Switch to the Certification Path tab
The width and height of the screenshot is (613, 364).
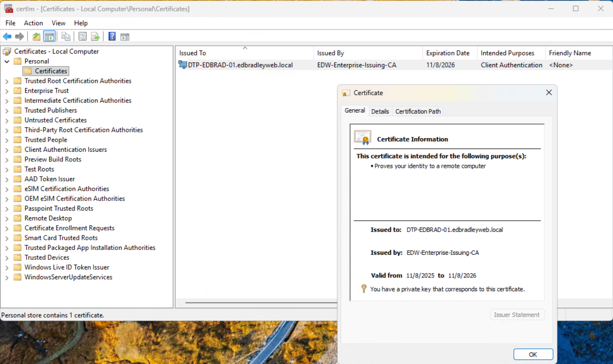[x=418, y=111]
